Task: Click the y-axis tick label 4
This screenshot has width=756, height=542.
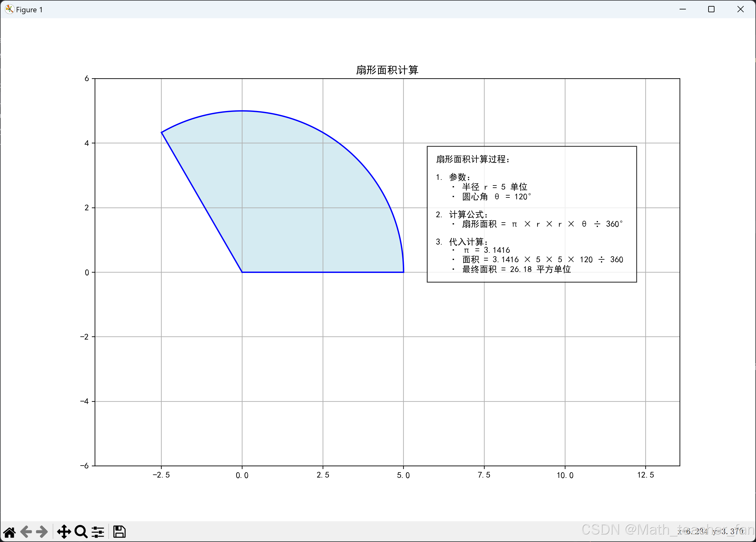Action: (87, 143)
